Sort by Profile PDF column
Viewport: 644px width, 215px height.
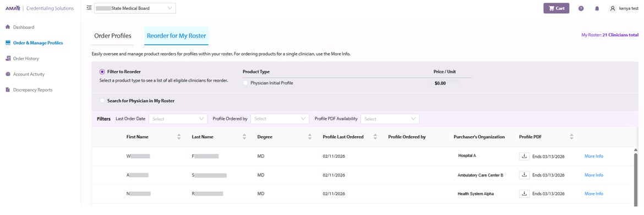571,137
